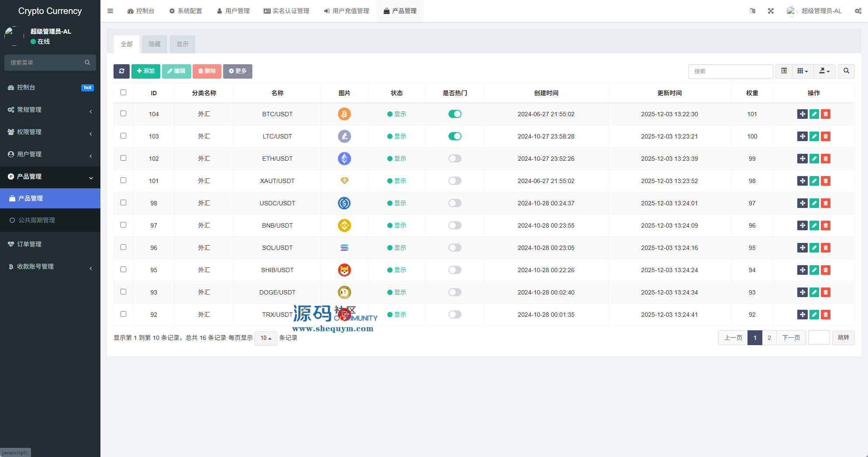Click green edit pencil for ETH/USDT row

coord(814,159)
